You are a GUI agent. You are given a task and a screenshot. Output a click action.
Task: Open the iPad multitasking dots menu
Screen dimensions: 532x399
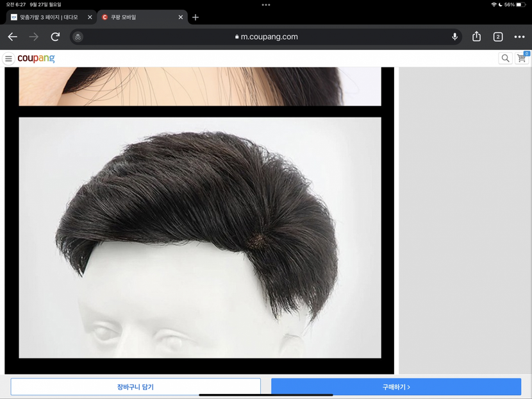pos(266,4)
